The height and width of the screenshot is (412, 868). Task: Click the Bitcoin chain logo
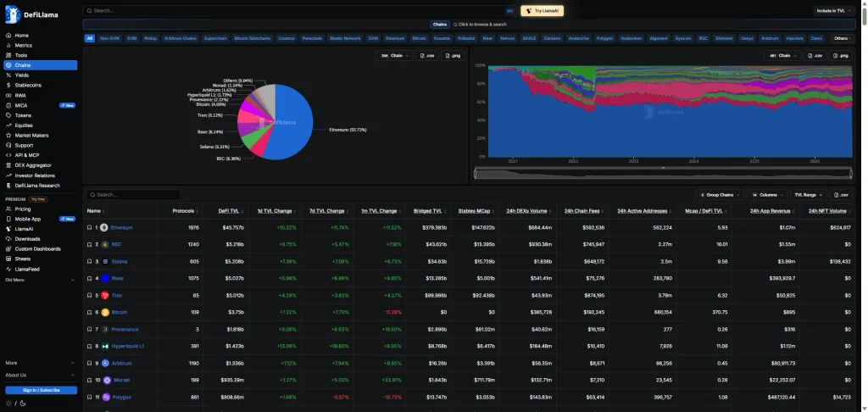pos(105,312)
